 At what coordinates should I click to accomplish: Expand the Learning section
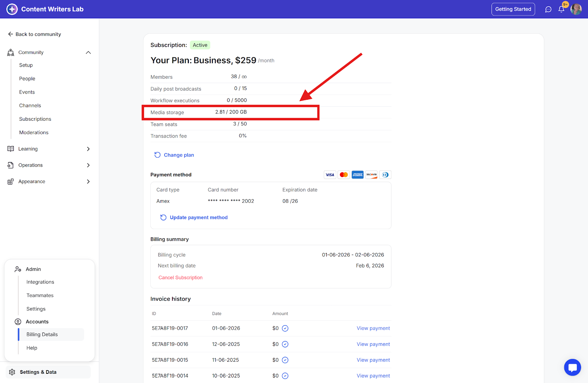point(88,149)
